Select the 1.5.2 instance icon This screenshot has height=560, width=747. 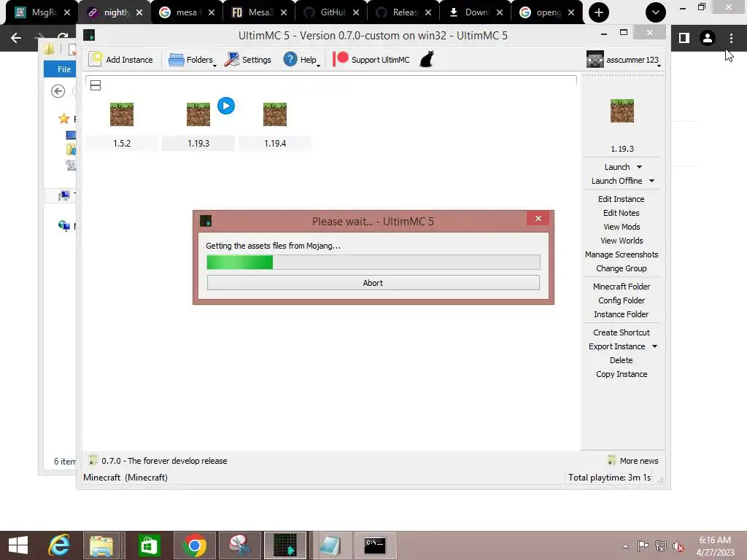click(122, 114)
